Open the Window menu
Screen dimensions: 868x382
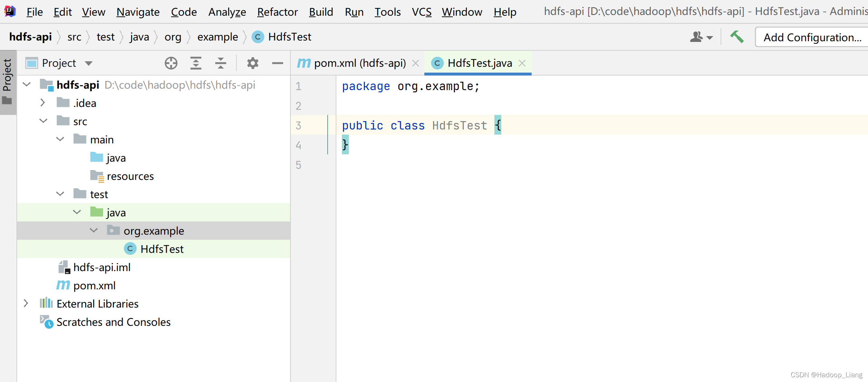[x=462, y=12]
